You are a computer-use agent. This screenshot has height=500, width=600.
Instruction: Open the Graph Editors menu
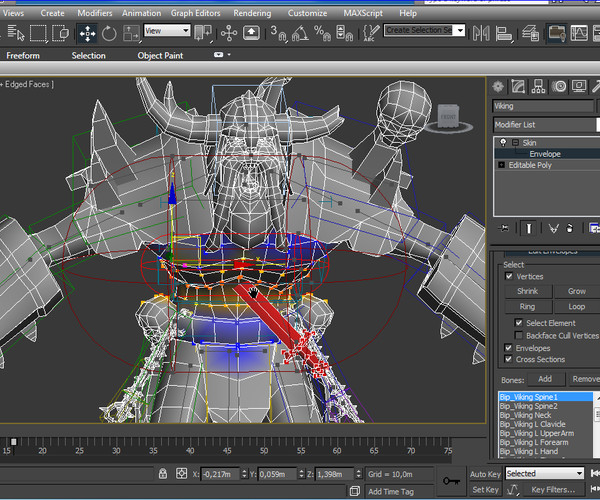[x=196, y=13]
